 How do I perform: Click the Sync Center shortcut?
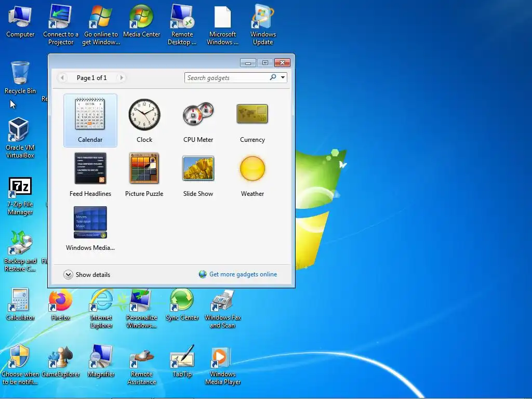click(182, 304)
